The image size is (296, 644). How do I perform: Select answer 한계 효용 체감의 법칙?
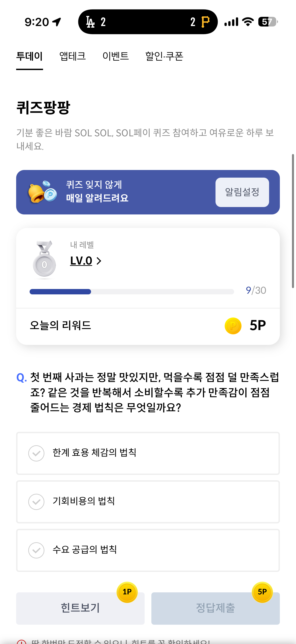pos(148,453)
